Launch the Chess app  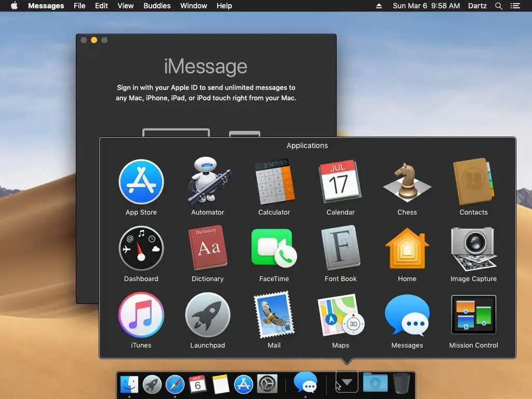tap(407, 181)
